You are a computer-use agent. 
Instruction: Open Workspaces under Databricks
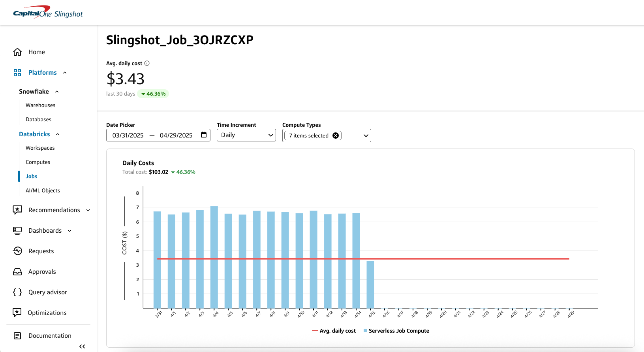click(x=40, y=148)
